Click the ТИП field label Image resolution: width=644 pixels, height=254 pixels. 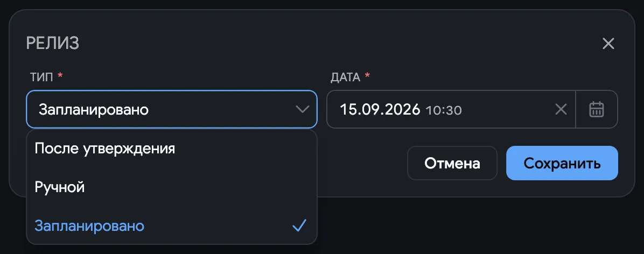(41, 77)
